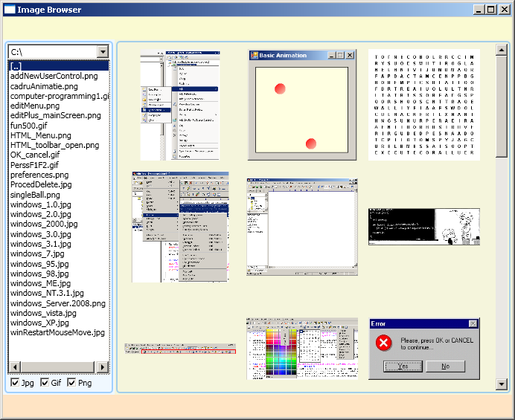The width and height of the screenshot is (515, 420).
Task: Click the black console comic strip thumbnail
Action: coord(424,227)
